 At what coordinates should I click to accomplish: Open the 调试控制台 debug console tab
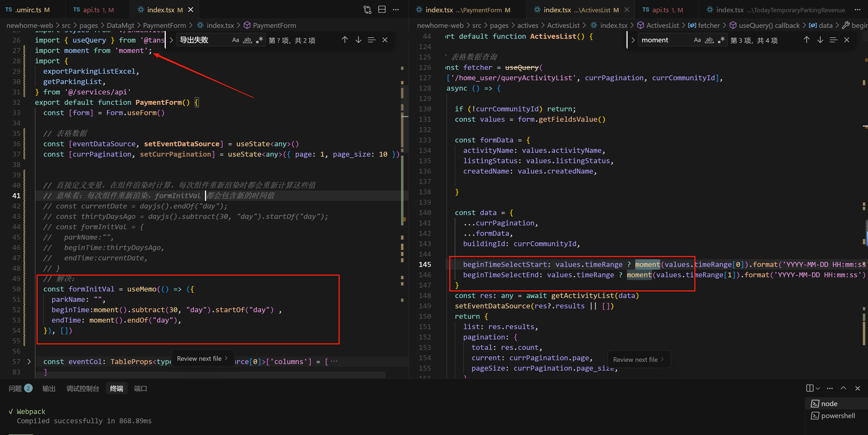pyautogui.click(x=83, y=388)
